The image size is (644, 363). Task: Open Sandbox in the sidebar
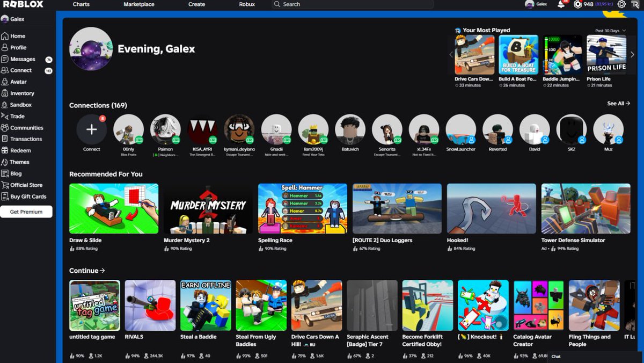point(17,105)
